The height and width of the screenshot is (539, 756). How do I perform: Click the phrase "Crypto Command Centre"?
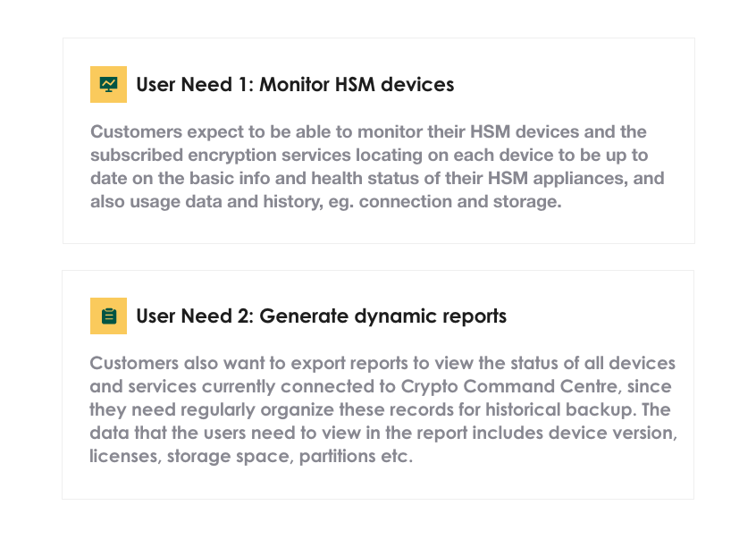pos(509,386)
